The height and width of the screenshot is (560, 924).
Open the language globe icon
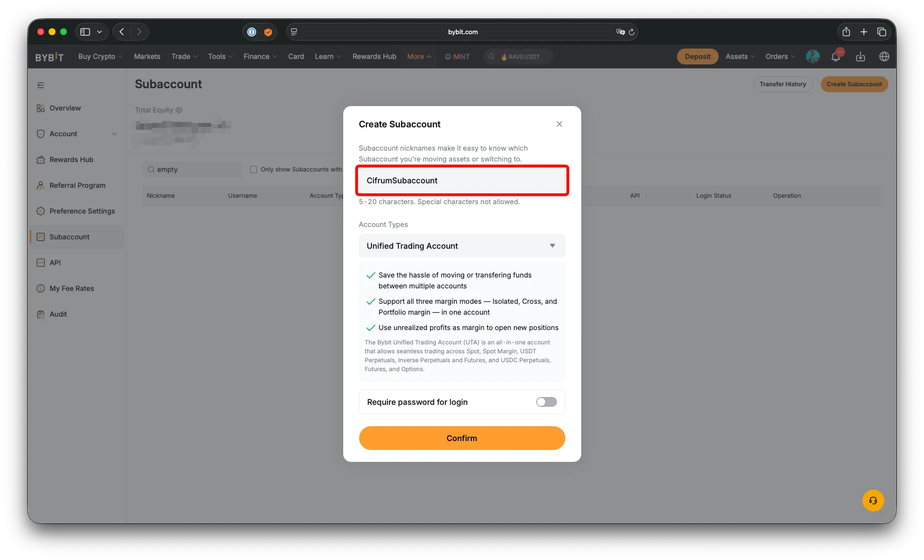point(884,56)
